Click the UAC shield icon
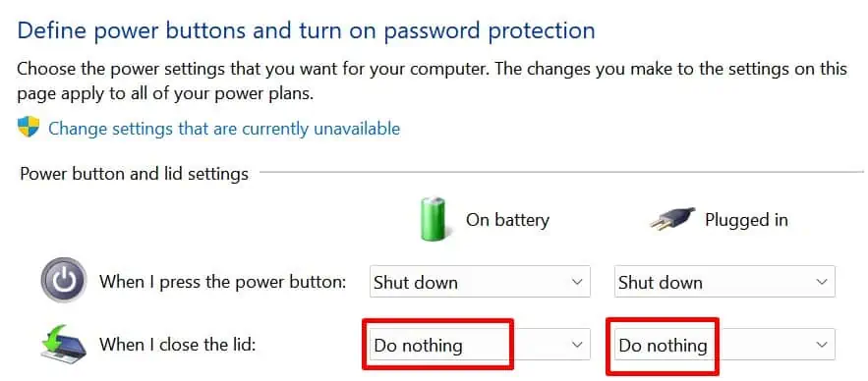The height and width of the screenshot is (381, 868). (x=29, y=128)
